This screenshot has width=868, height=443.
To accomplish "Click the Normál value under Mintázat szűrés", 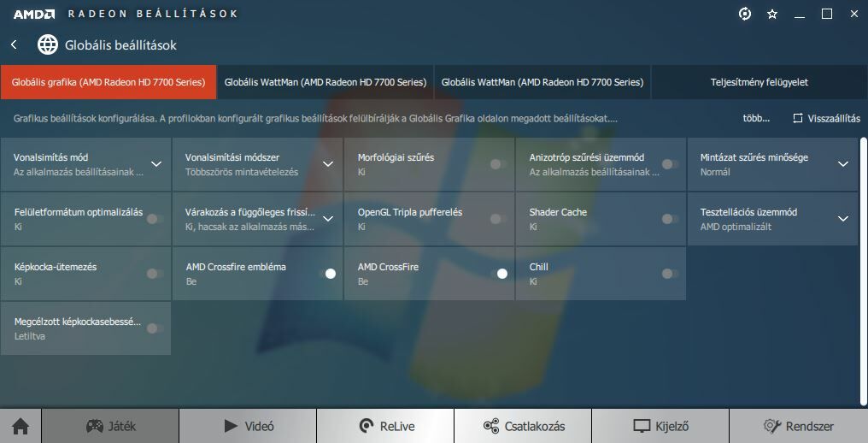I will click(x=715, y=172).
